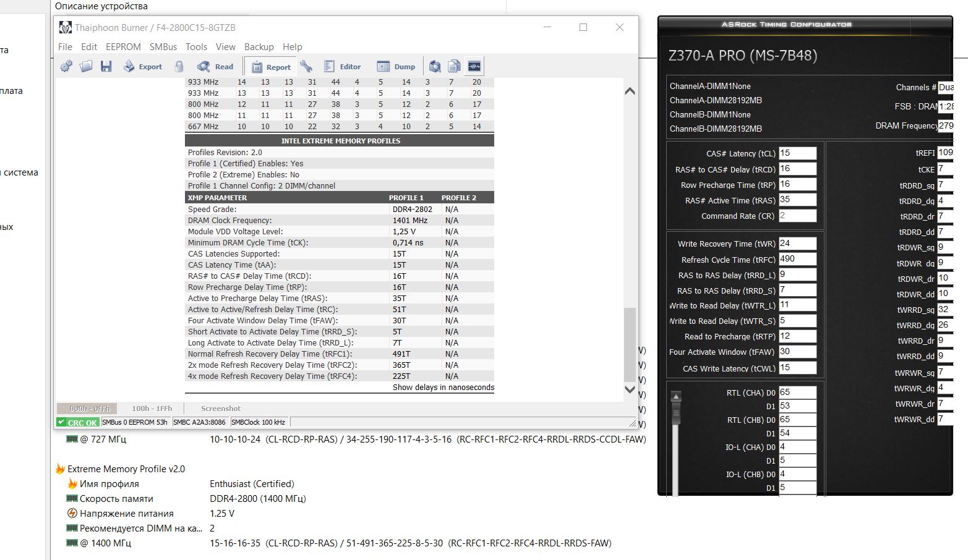Click the waveform monitor icon in toolbar
This screenshot has height=560, width=968.
[x=474, y=66]
